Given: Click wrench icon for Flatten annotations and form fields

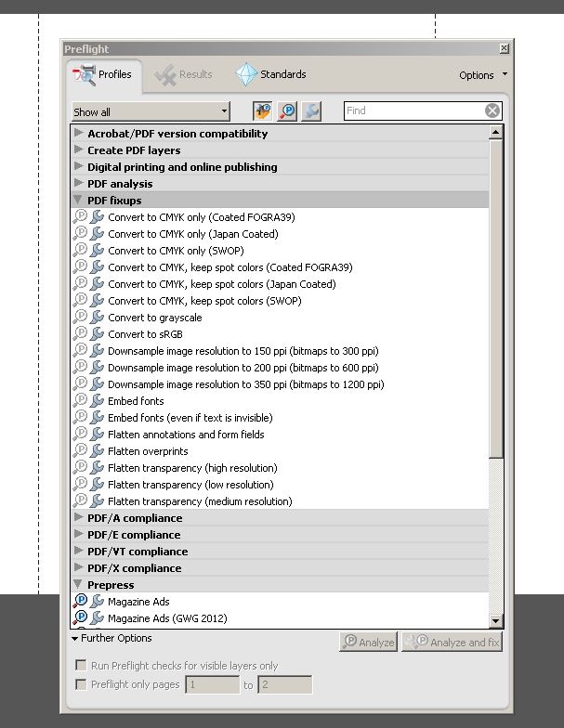Looking at the screenshot, I should [x=97, y=435].
